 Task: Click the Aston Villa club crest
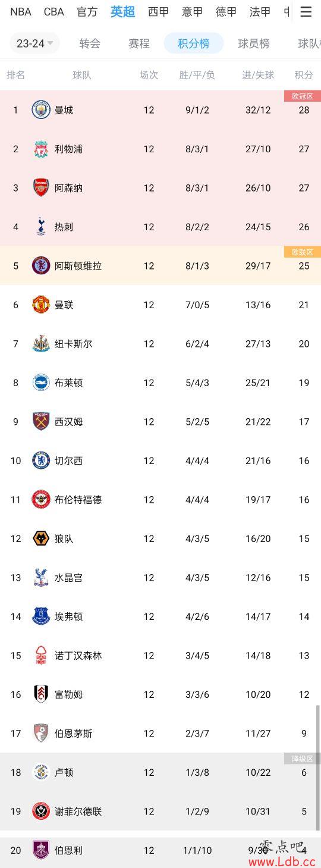pos(41,265)
